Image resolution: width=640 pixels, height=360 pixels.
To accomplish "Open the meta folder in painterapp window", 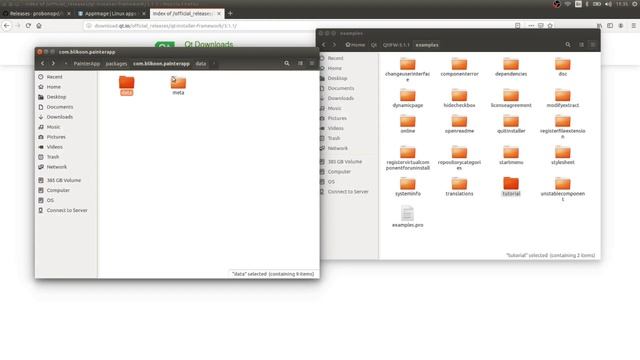I will (x=178, y=85).
